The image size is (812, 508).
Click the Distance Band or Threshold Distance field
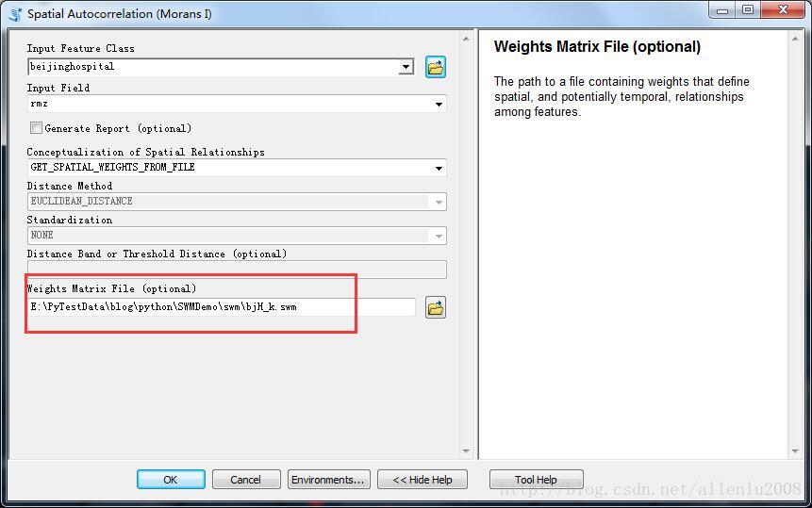coord(237,270)
